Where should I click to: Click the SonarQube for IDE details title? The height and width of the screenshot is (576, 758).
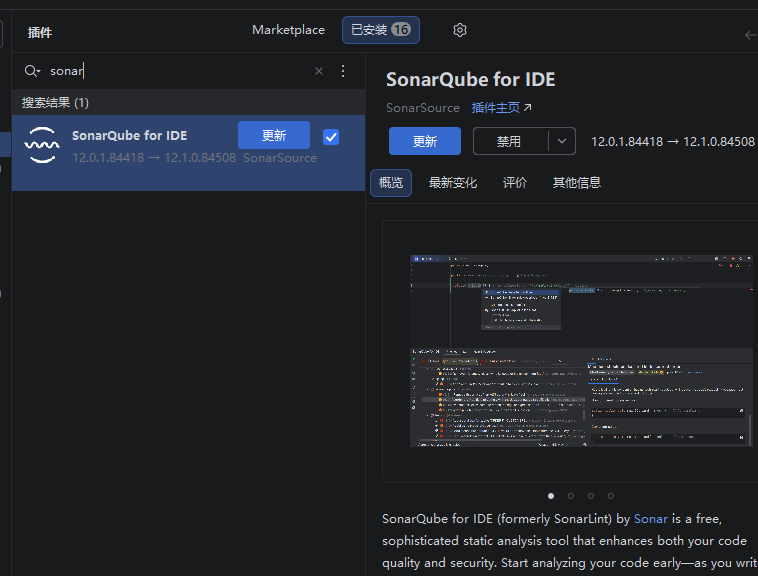coord(470,80)
